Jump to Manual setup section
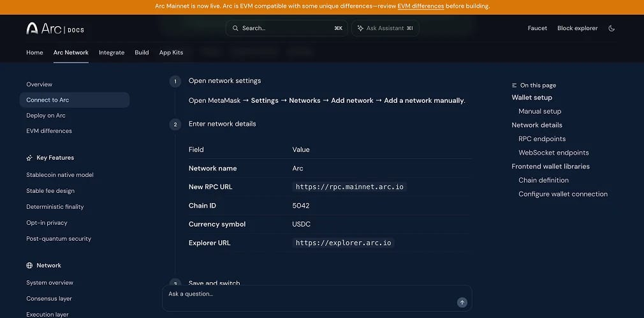Image resolution: width=644 pixels, height=318 pixels. pyautogui.click(x=539, y=111)
